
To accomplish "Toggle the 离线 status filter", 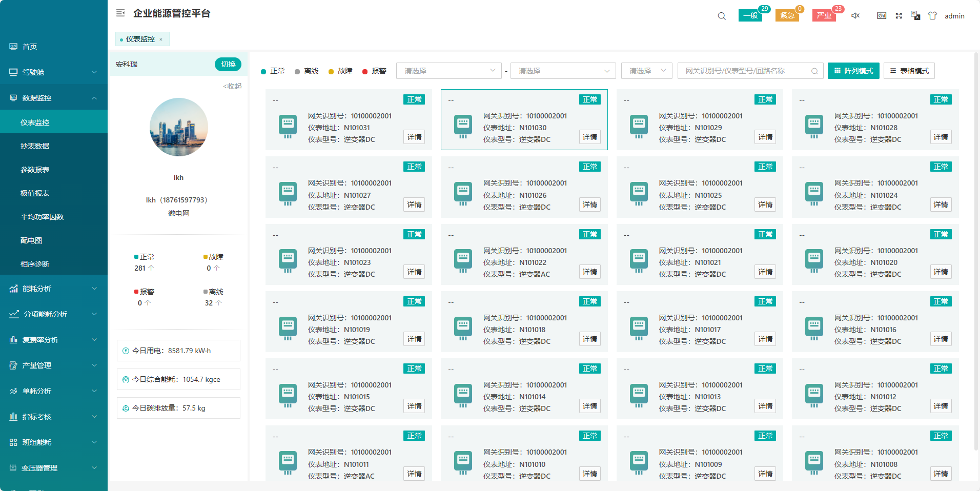I will pyautogui.click(x=307, y=71).
